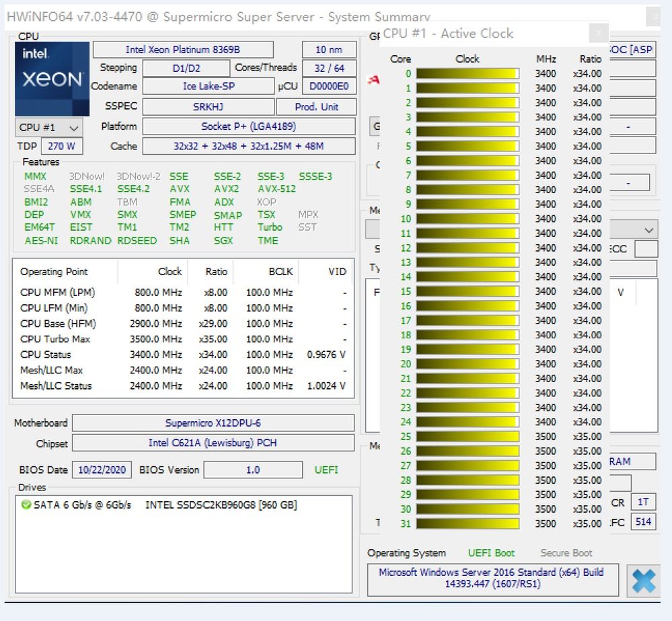Click the SRKHJ SSPEC field

[x=209, y=107]
